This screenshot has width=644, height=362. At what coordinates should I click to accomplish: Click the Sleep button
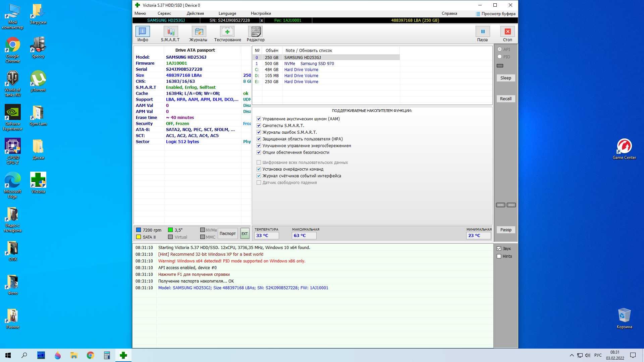[x=505, y=78]
